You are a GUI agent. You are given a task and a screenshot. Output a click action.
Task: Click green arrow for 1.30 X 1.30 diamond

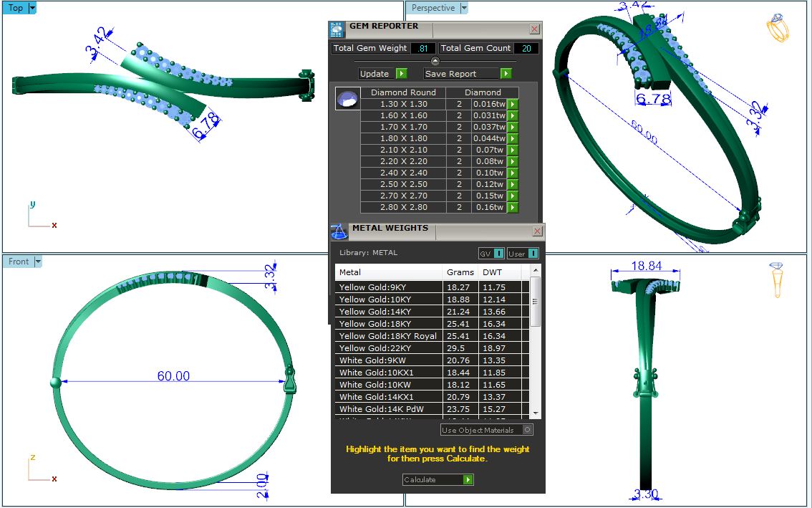point(513,104)
